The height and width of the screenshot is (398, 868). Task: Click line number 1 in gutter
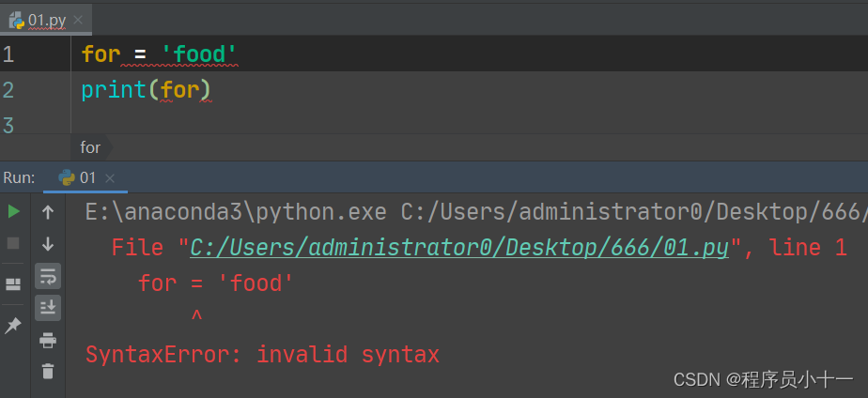[x=8, y=54]
